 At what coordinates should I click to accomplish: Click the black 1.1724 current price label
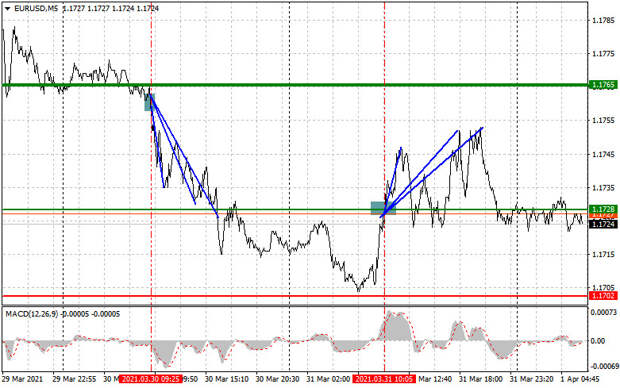pyautogui.click(x=603, y=224)
